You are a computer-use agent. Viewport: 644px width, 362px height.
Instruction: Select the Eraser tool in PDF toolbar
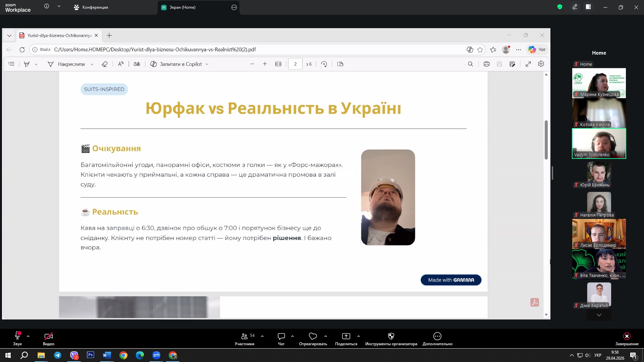[x=104, y=64]
